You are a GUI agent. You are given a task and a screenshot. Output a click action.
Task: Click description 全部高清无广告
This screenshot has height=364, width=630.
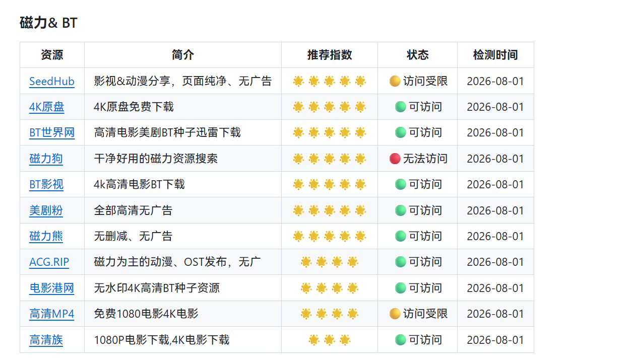(x=133, y=210)
